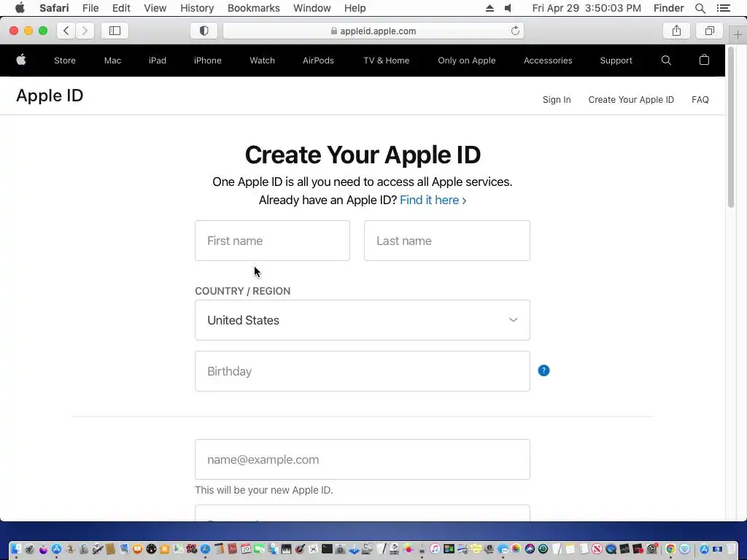Go back with the Safari back arrow
The image size is (747, 560).
pos(66,31)
